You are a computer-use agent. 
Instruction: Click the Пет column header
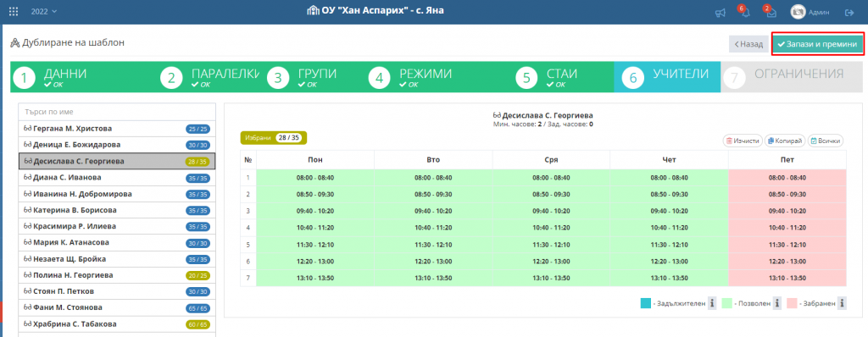(787, 159)
